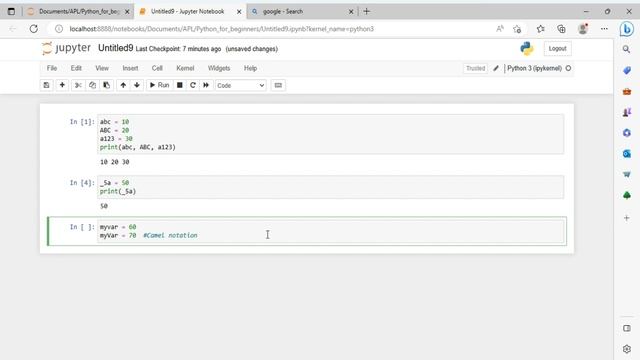Open a new browser tab
The height and width of the screenshot is (360, 640).
point(367,11)
